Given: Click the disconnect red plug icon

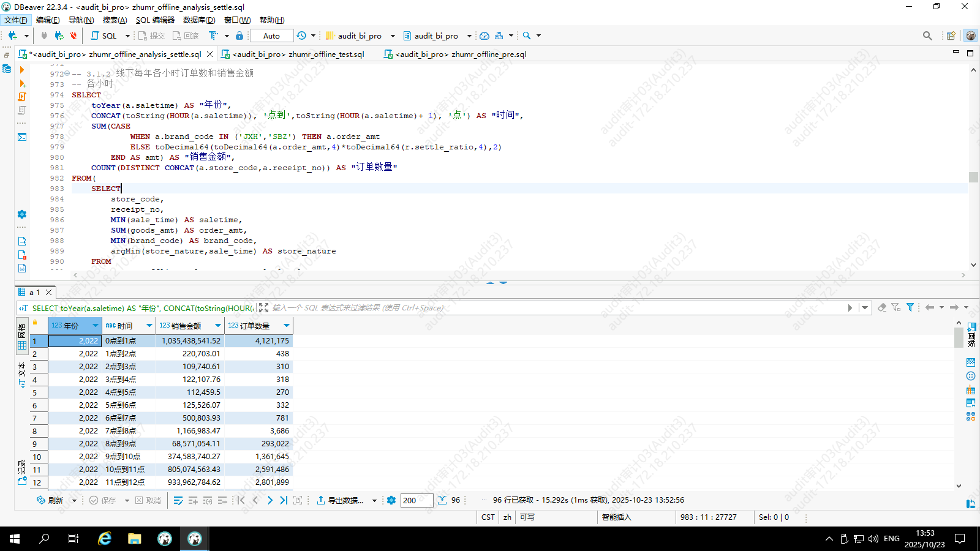Looking at the screenshot, I should pos(73,36).
